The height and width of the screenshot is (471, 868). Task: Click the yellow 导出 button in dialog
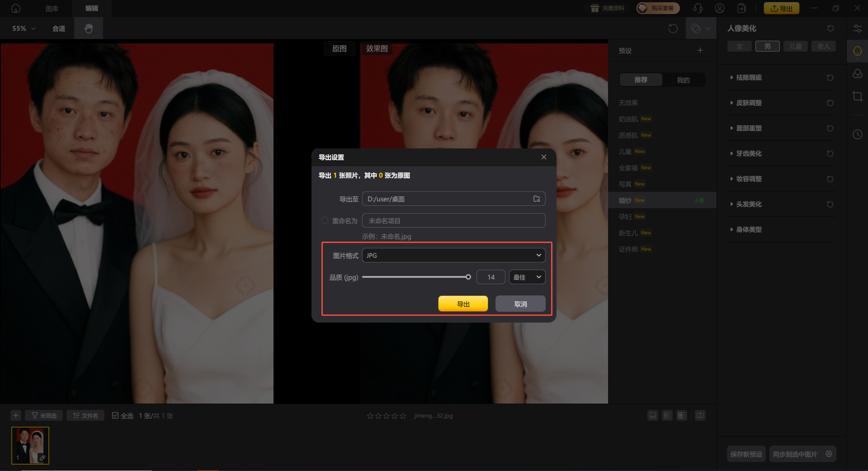tap(463, 304)
